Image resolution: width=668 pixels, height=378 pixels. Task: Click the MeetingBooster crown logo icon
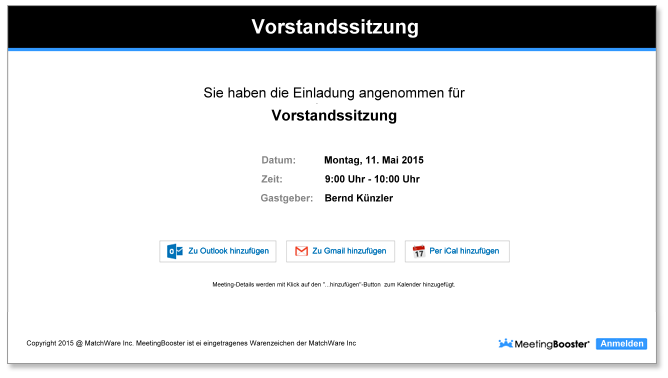tap(505, 343)
